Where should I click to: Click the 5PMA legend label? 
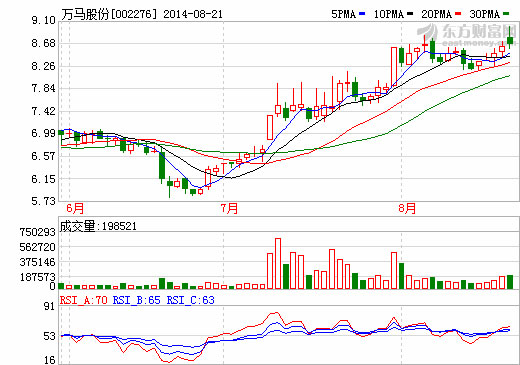[343, 14]
